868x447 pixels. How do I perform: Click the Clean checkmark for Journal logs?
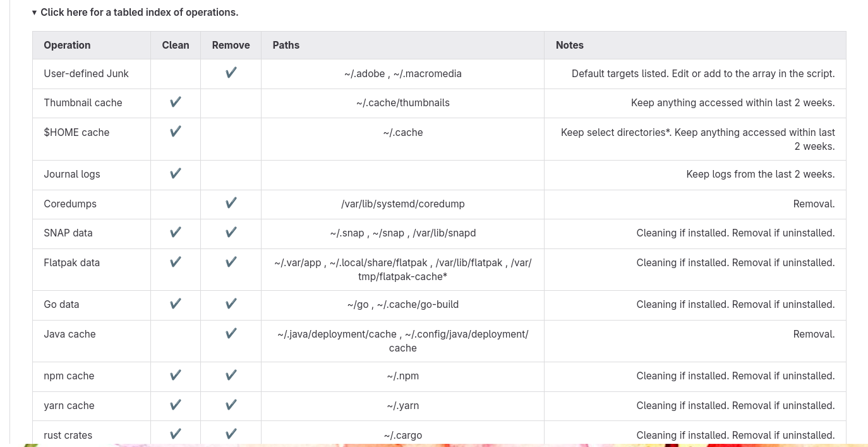[176, 174]
